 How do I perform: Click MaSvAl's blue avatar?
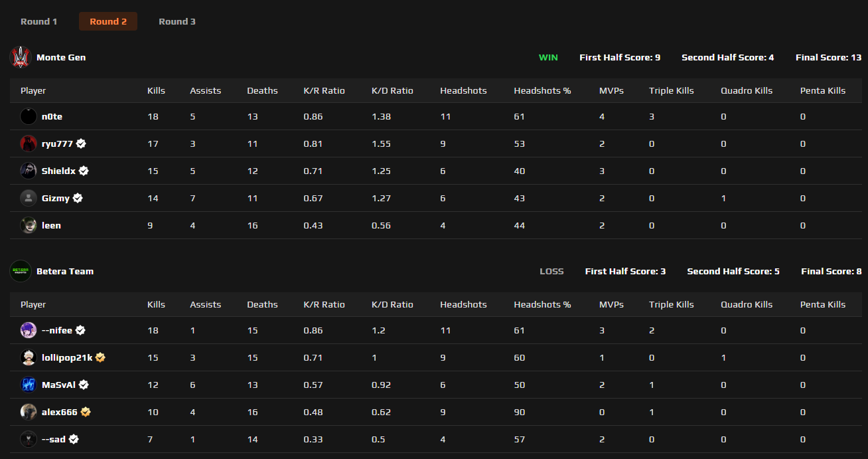[29, 385]
